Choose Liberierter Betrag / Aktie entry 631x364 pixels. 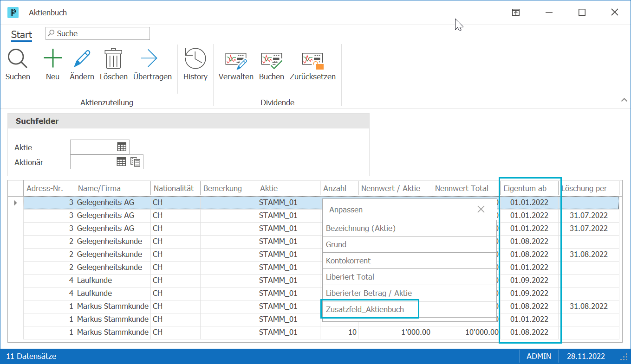click(x=410, y=293)
